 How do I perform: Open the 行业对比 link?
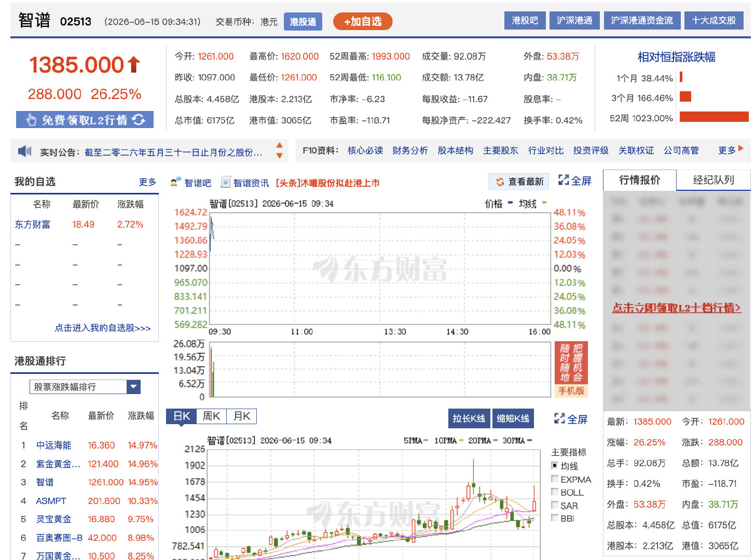point(546,150)
